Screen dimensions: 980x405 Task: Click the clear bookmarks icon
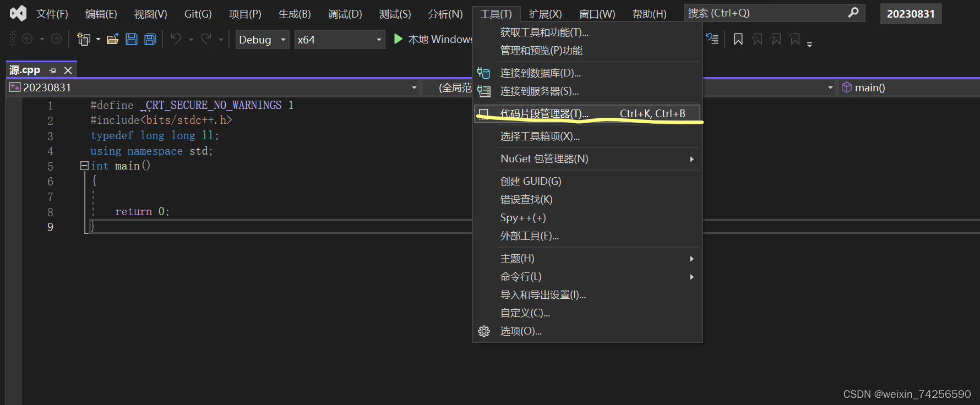(794, 39)
